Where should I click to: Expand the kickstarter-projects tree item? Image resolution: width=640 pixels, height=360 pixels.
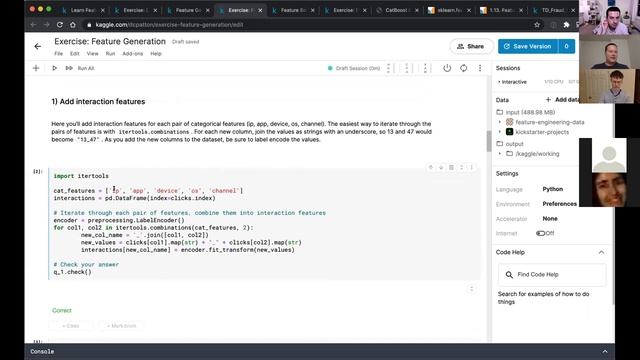click(500, 132)
